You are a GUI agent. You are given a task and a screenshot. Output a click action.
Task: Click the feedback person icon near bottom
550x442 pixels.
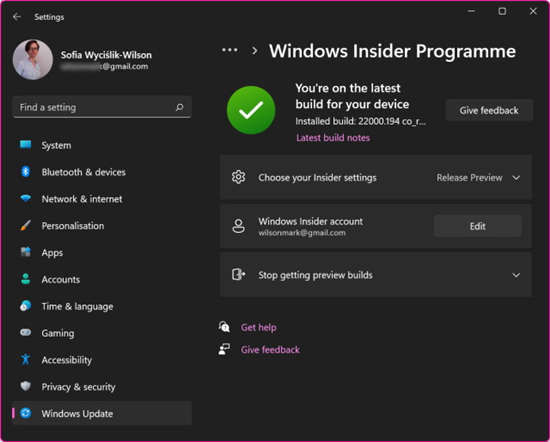click(x=224, y=349)
